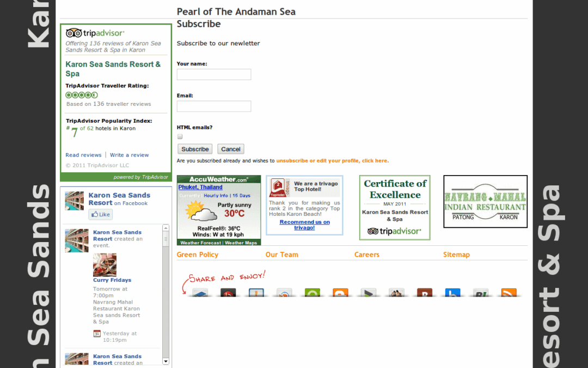This screenshot has height=368, width=588.
Task: Click the Curry Fridays food thumbnail
Action: (x=105, y=265)
